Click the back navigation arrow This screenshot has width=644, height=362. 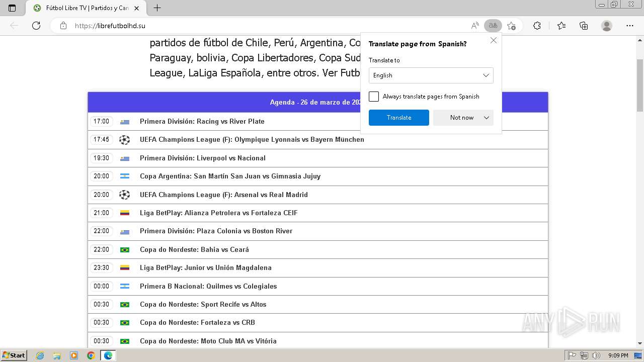pyautogui.click(x=14, y=26)
